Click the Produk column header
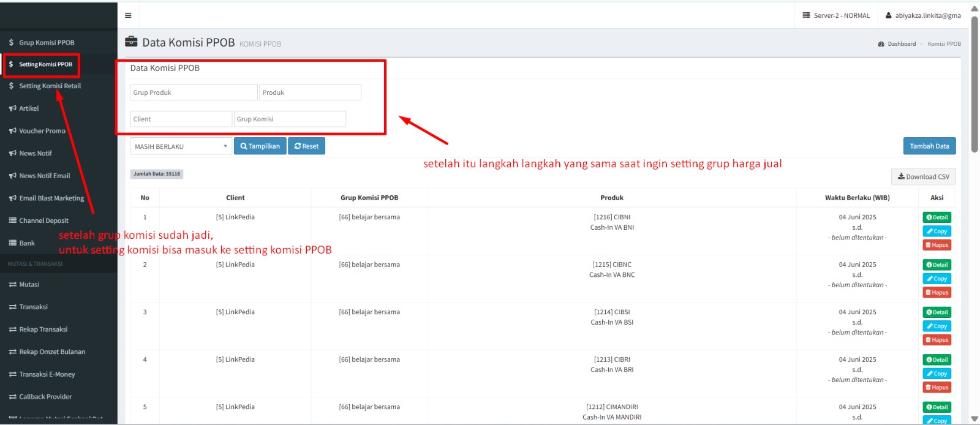The width and height of the screenshot is (980, 425). 612,198
